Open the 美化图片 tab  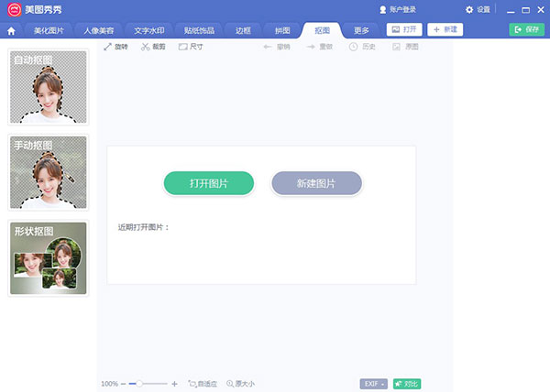coord(49,31)
